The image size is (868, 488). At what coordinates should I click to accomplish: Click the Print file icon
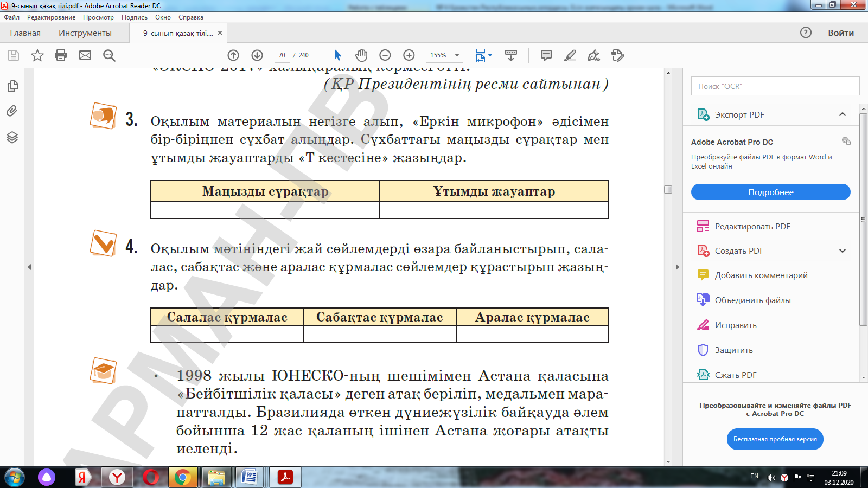61,55
